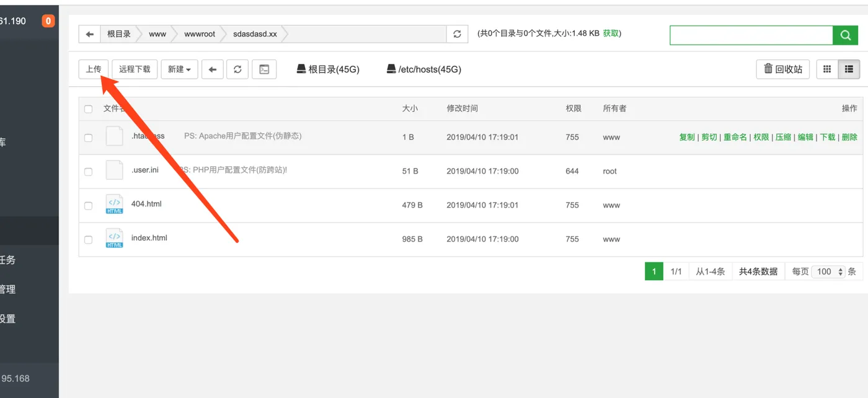The height and width of the screenshot is (398, 868).
Task: Click 重命名 for .htaccess row
Action: coord(735,137)
